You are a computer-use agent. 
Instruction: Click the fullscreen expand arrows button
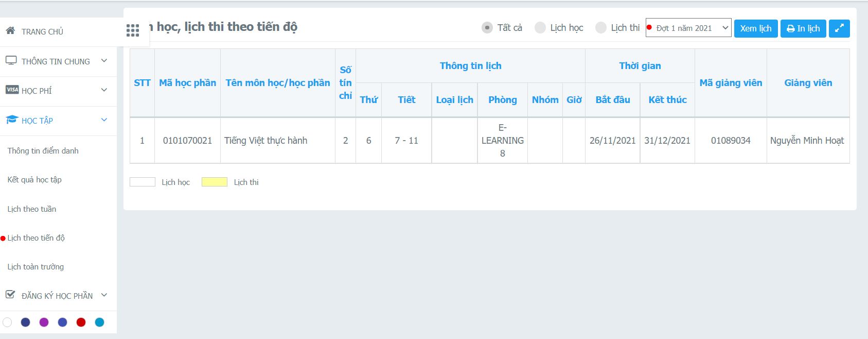839,28
